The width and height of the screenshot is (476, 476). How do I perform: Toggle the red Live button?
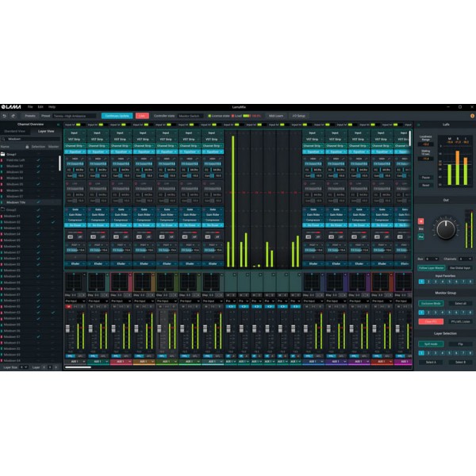(142, 116)
